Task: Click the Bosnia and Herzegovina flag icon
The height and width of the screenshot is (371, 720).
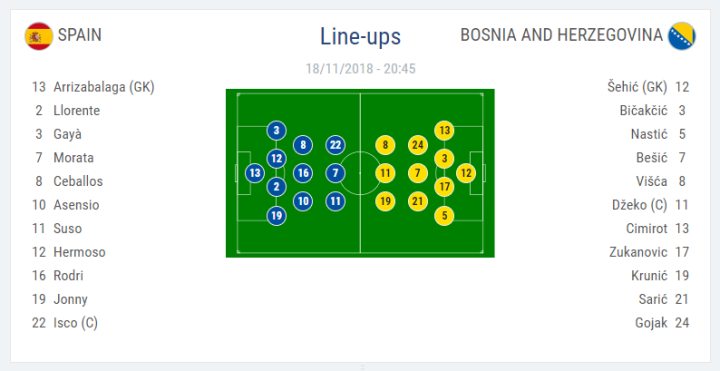Action: coord(682,36)
